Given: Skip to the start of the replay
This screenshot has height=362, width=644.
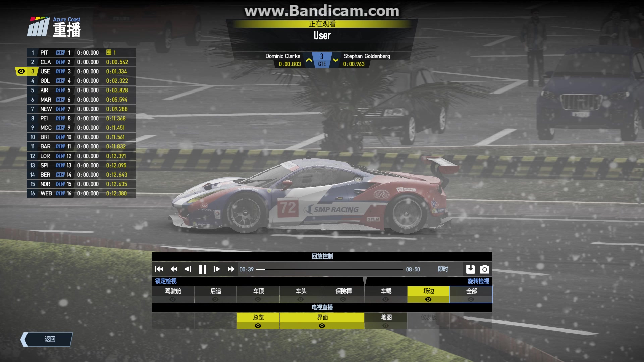Looking at the screenshot, I should point(159,269).
